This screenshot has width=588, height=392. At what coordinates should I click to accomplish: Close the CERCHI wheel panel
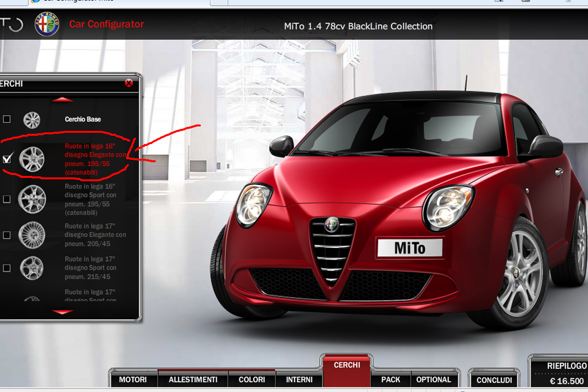129,83
